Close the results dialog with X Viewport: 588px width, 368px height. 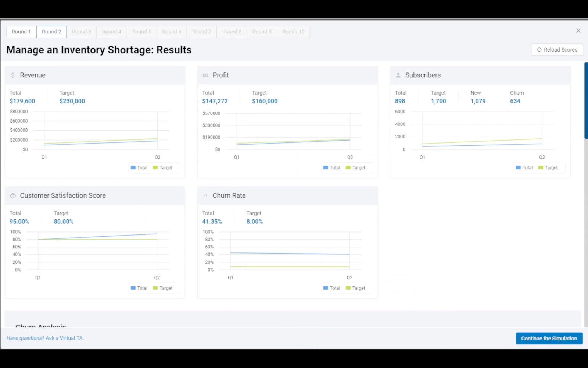point(578,31)
